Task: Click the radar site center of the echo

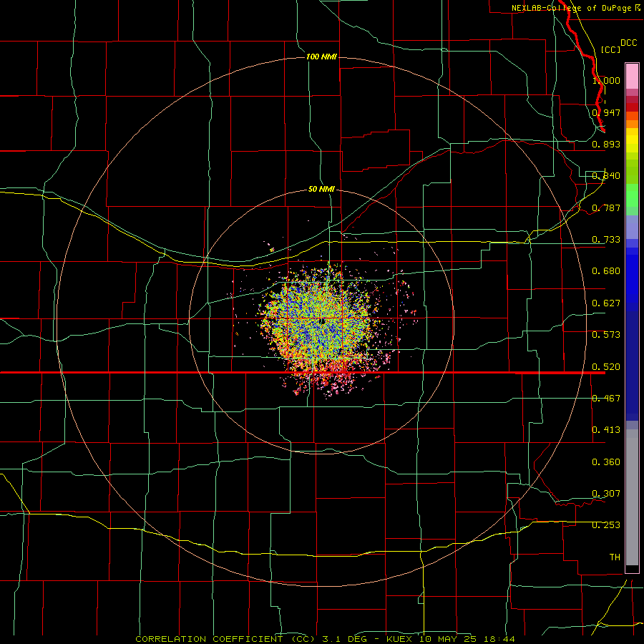Action: tap(323, 321)
